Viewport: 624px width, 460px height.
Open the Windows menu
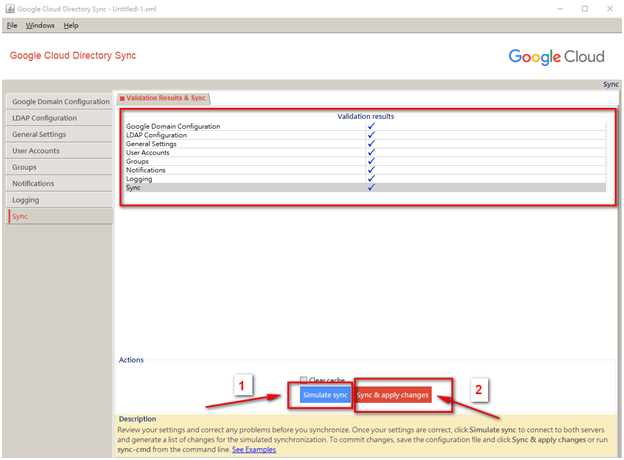point(40,25)
